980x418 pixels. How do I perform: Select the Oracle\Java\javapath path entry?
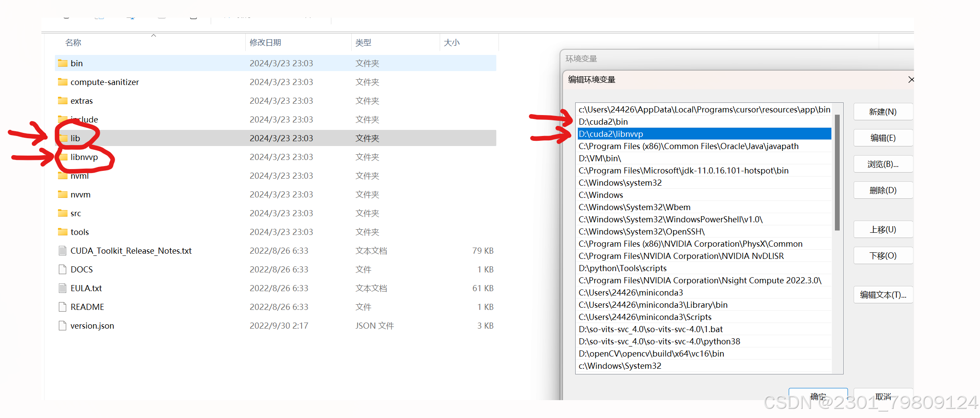(704, 146)
